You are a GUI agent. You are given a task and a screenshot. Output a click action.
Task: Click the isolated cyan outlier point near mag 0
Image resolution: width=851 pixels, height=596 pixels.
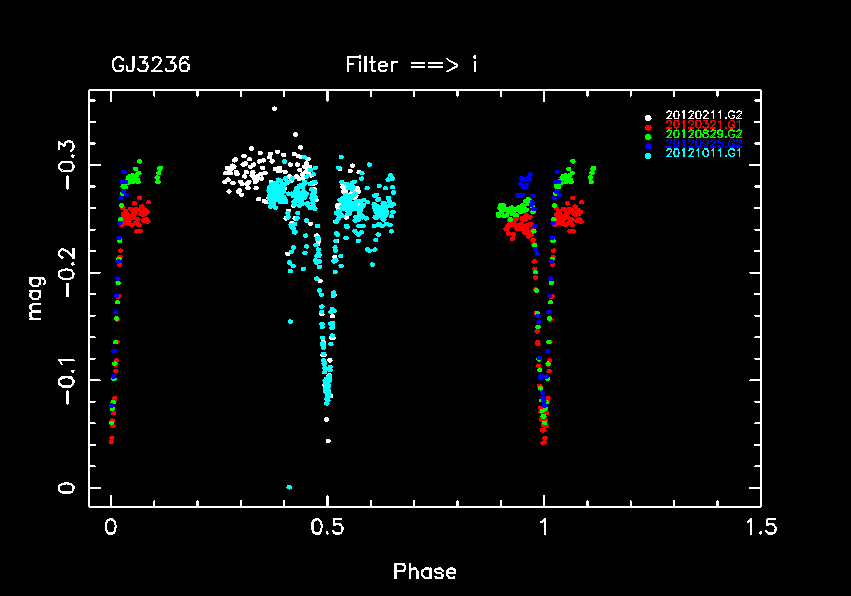point(289,487)
